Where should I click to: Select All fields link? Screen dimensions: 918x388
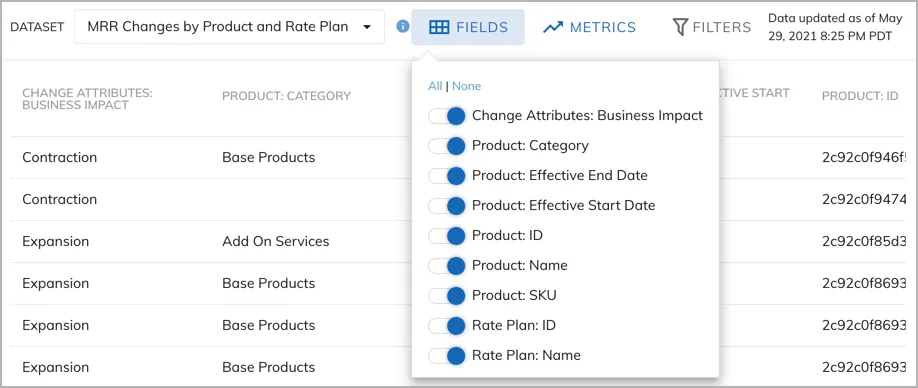435,86
